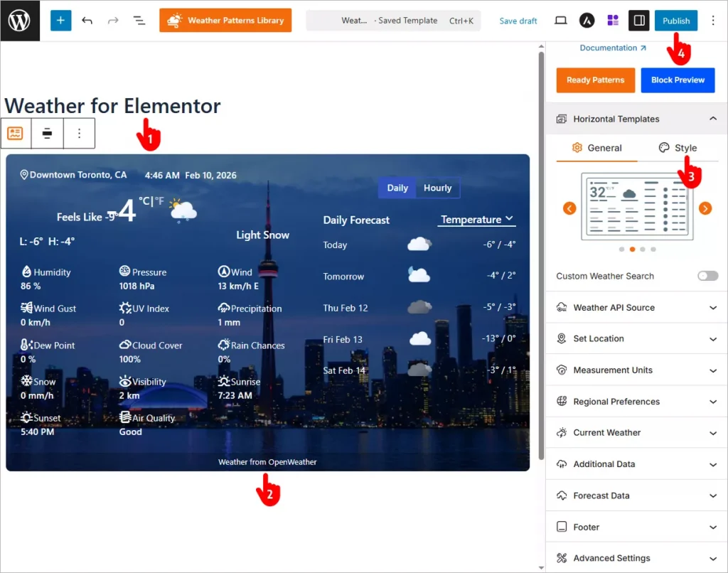Click the WordPress logo to exit editor
The image size is (728, 573).
coord(19,20)
